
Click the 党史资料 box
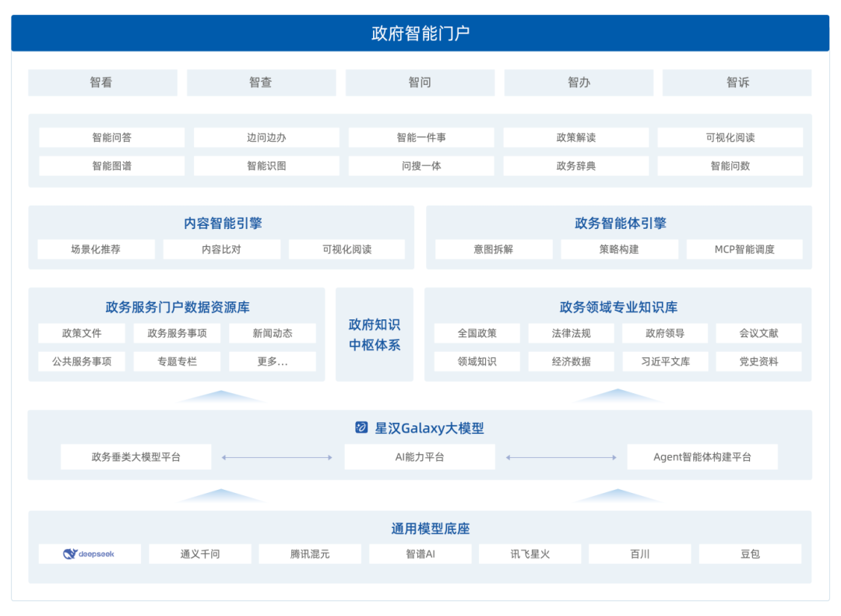759,361
